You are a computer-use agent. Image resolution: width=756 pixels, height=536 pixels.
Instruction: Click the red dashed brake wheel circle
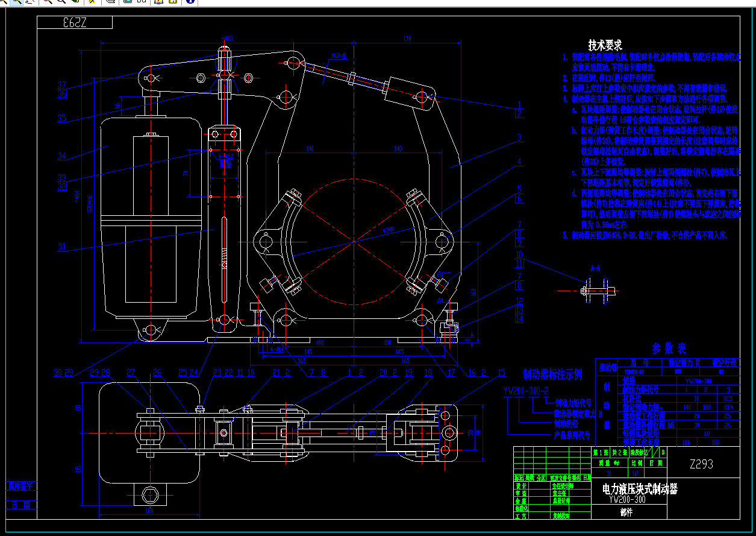(352, 242)
